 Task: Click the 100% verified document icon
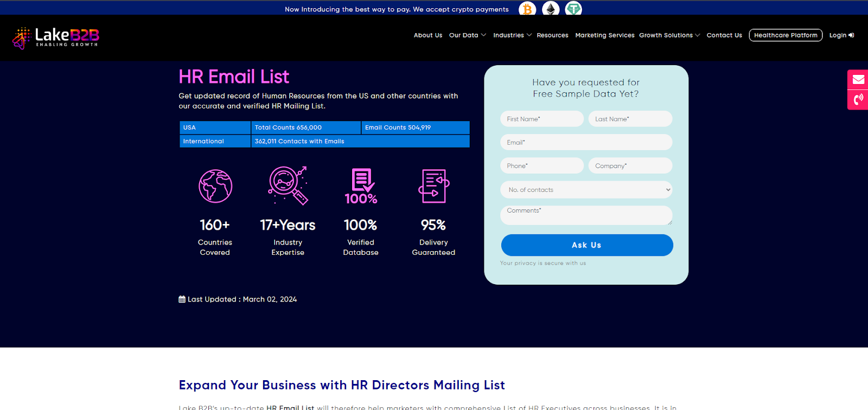(x=361, y=186)
